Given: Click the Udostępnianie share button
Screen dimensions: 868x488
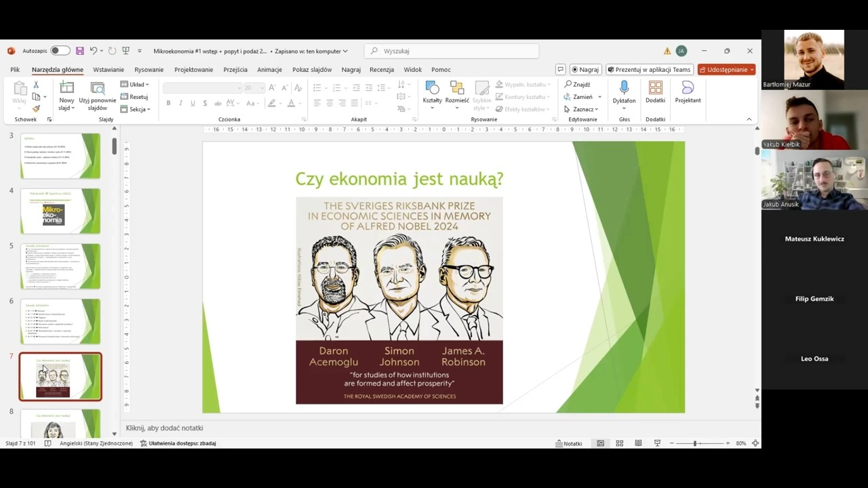Looking at the screenshot, I should pyautogui.click(x=726, y=69).
